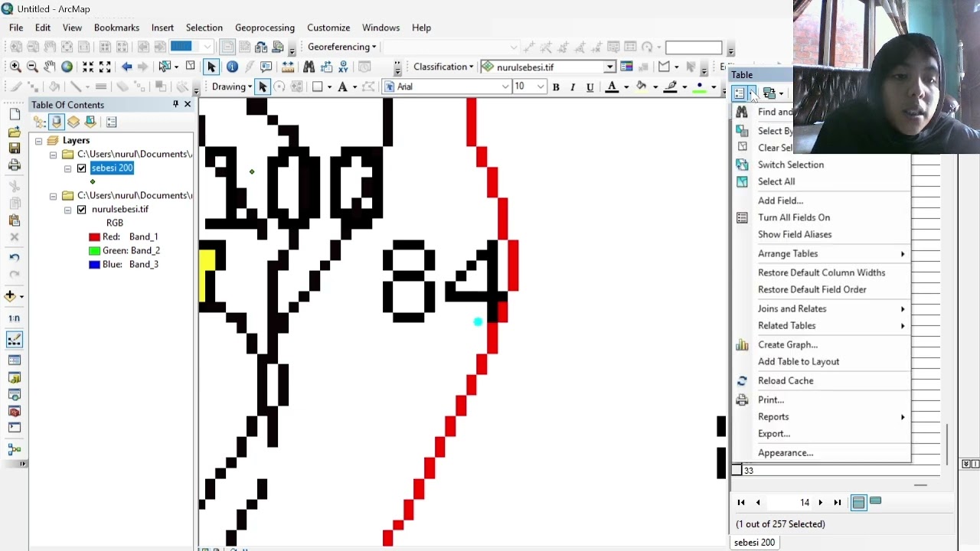Open the Georeferencing dropdown menu

pos(341,47)
